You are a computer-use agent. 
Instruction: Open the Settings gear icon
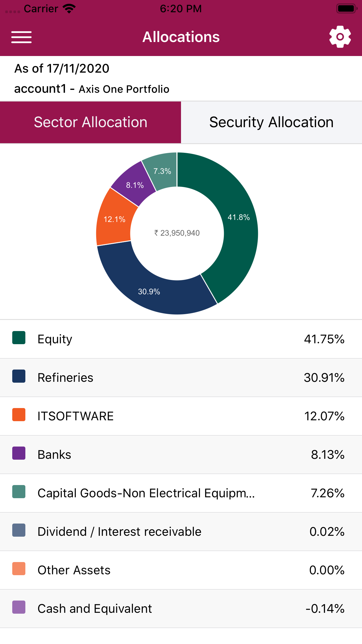340,37
